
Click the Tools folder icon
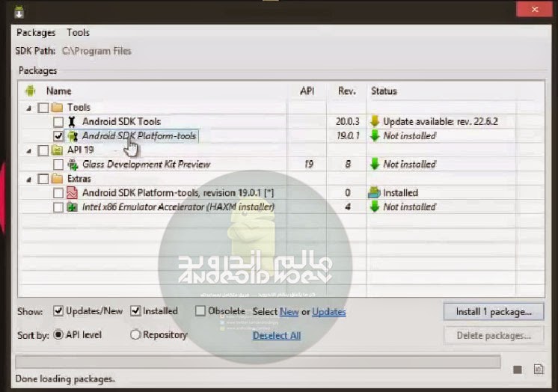[57, 107]
